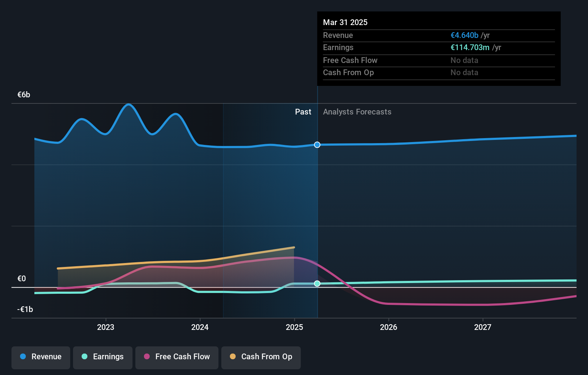This screenshot has width=588, height=375.
Task: Select the 2025 x-axis label
Action: point(294,327)
